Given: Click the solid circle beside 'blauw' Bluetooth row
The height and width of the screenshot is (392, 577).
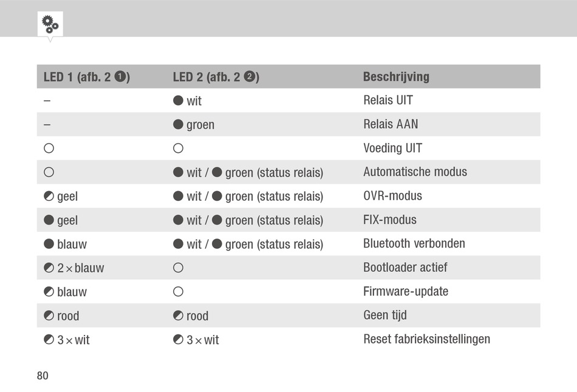Looking at the screenshot, I should tap(49, 244).
